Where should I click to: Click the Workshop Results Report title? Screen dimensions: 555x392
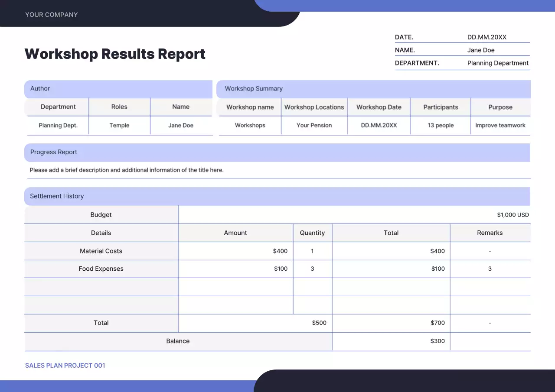[x=115, y=54]
